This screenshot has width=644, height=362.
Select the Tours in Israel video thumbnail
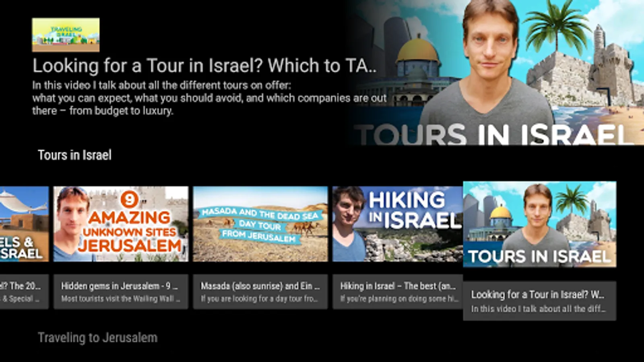(x=539, y=224)
